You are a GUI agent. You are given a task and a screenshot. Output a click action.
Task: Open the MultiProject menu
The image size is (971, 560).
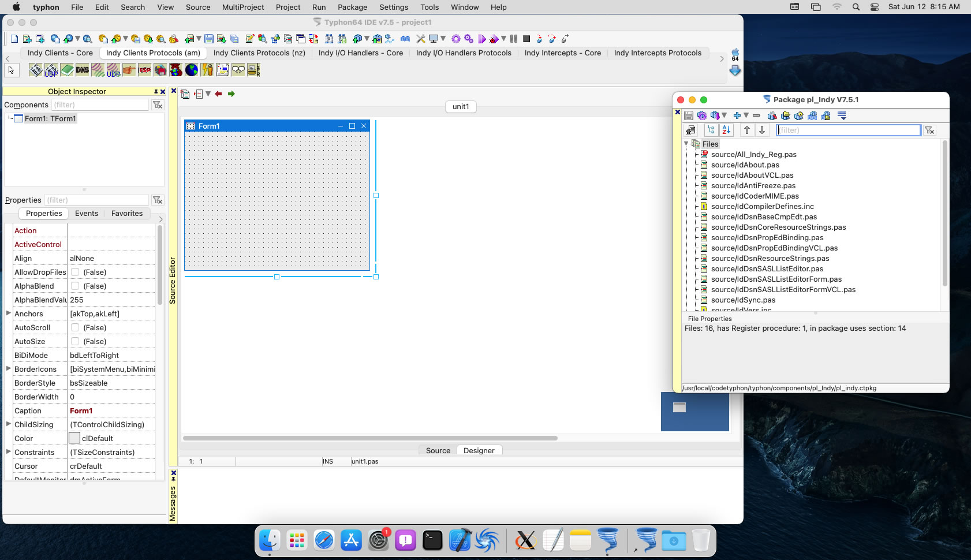243,7
